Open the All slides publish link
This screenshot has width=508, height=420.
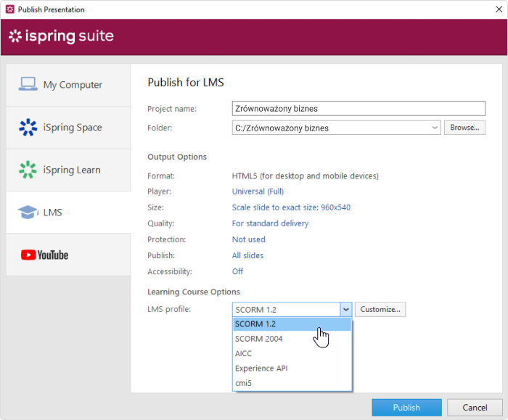pos(247,255)
